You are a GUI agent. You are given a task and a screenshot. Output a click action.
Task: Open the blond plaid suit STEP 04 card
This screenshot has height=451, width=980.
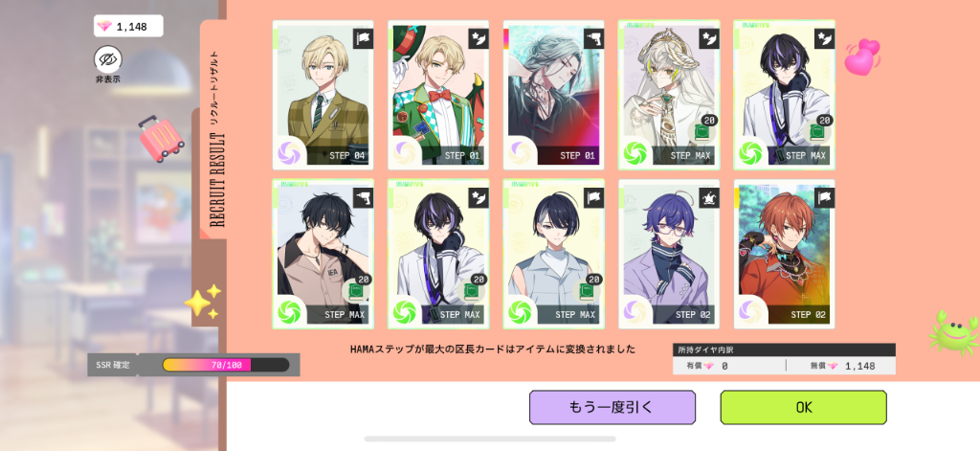click(323, 95)
